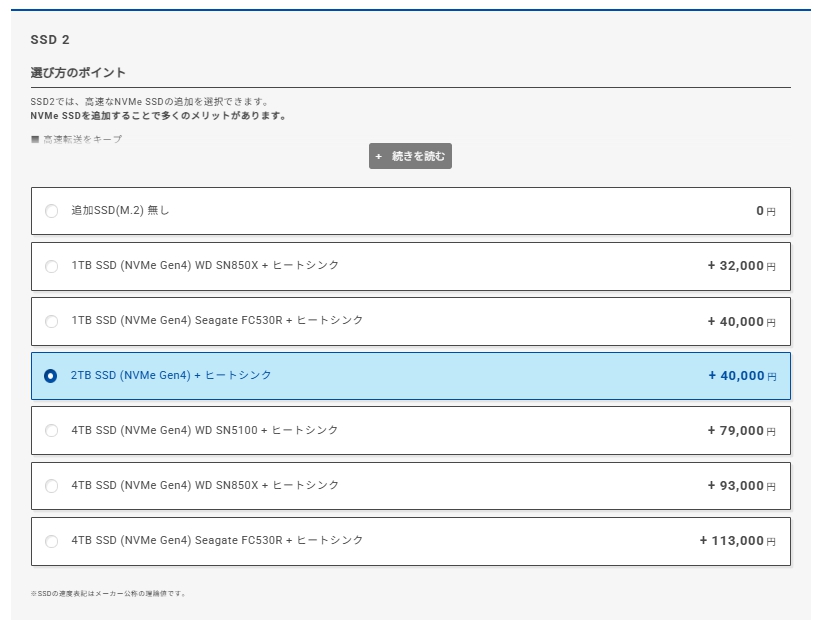The height and width of the screenshot is (629, 819).
Task: Click the plus icon beside 続きを読む
Action: click(x=379, y=156)
